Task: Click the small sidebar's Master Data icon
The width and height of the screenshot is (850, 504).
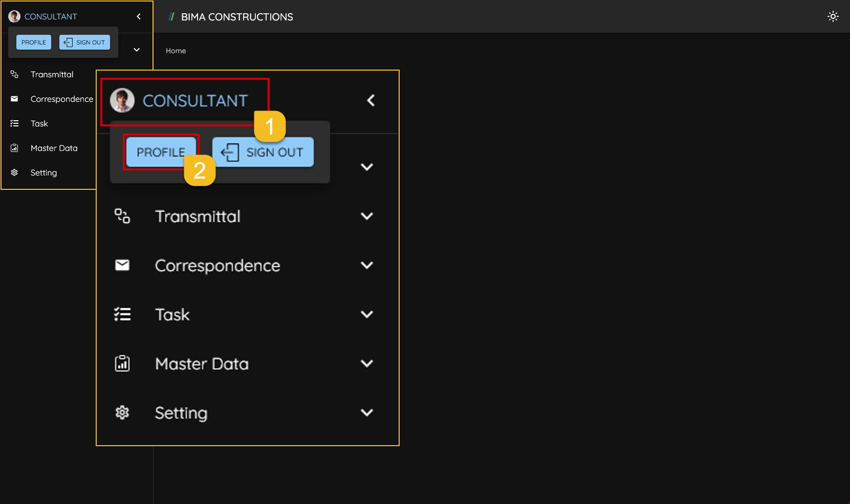Action: 14,148
